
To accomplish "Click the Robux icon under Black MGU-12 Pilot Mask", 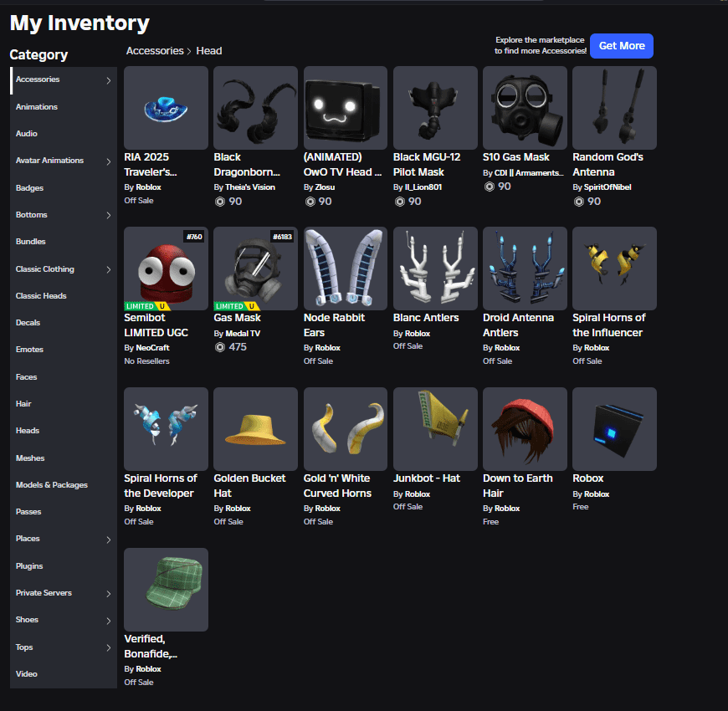I will [401, 202].
